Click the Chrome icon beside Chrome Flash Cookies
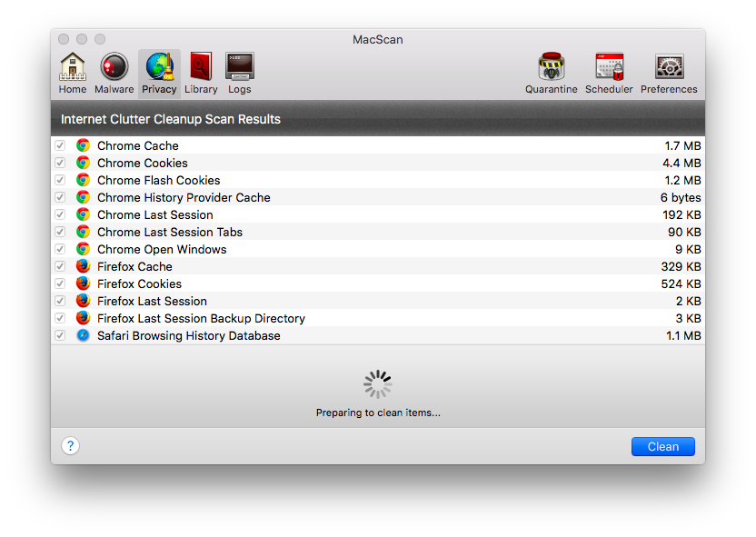The image size is (756, 537). coord(83,180)
